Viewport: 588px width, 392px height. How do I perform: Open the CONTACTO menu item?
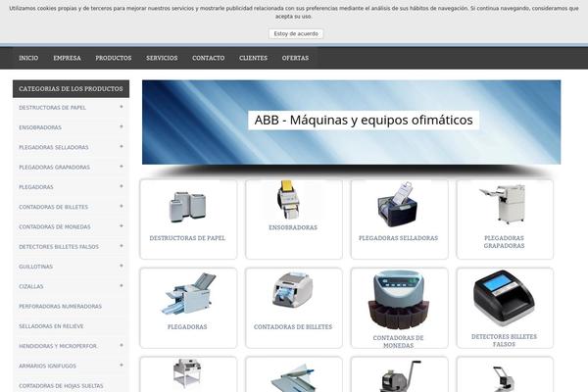pos(209,58)
